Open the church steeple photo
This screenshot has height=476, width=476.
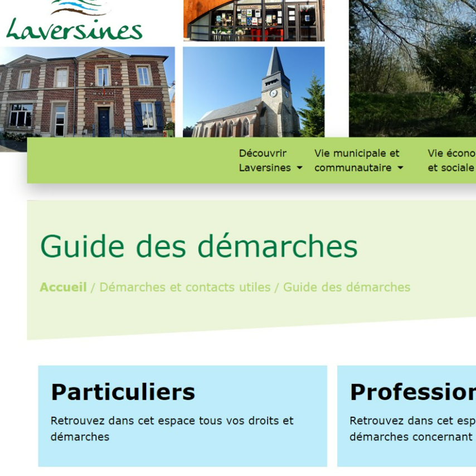point(254,92)
